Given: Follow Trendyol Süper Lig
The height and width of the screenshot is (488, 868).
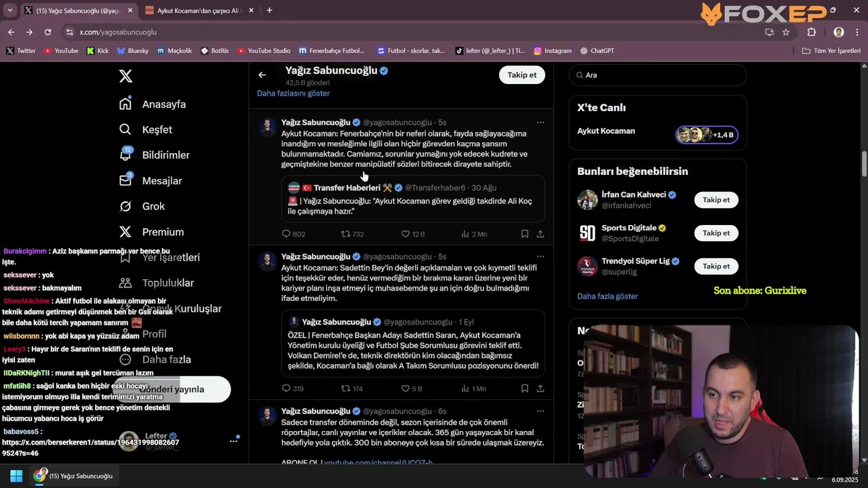Looking at the screenshot, I should 716,266.
